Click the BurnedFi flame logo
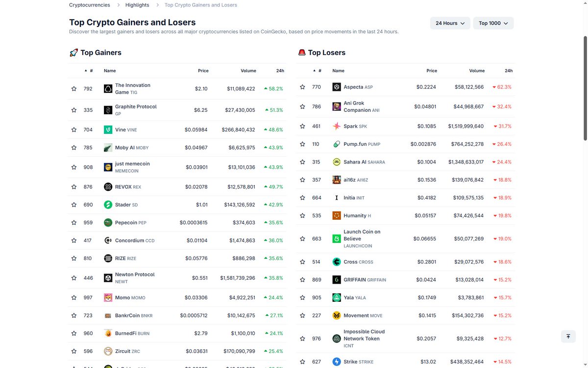The width and height of the screenshot is (588, 368). click(108, 333)
